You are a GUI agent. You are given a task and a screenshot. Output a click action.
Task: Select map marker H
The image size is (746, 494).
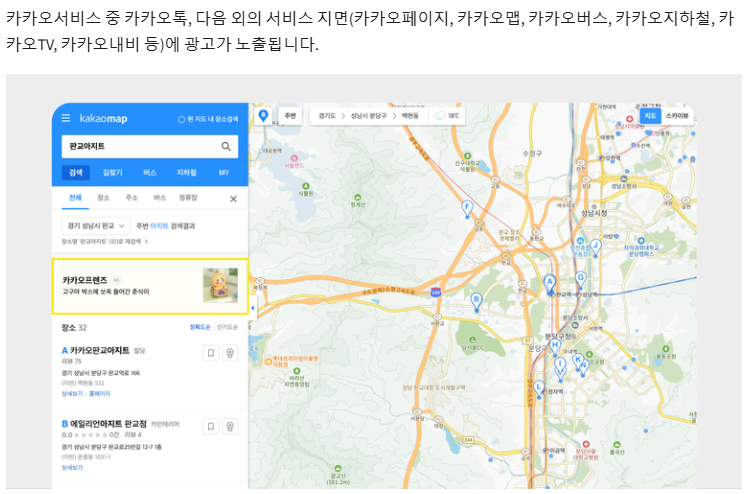coord(554,346)
